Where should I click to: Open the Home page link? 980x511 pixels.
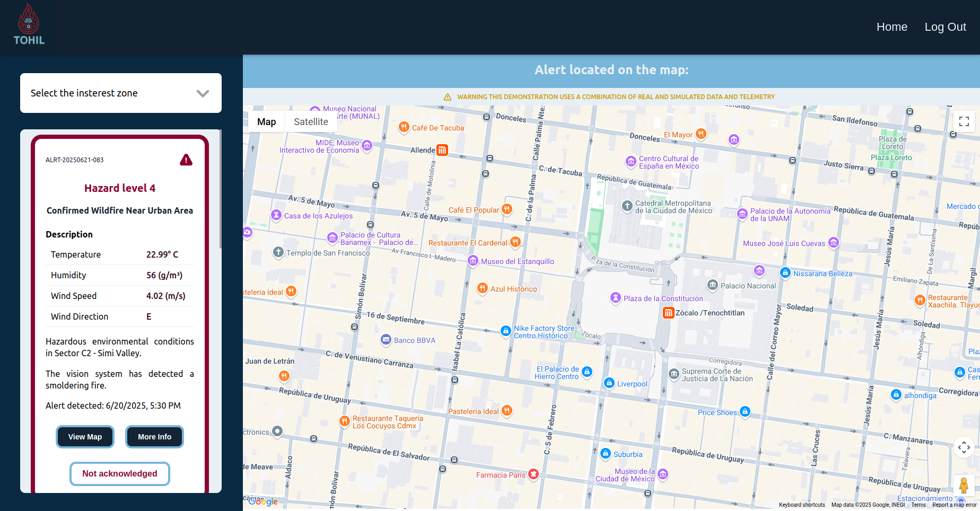coord(892,27)
